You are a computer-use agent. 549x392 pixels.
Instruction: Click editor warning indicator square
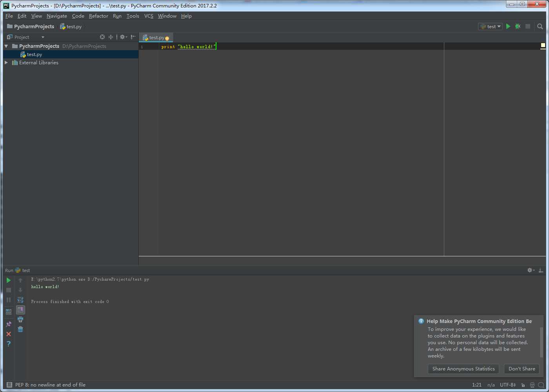[543, 46]
